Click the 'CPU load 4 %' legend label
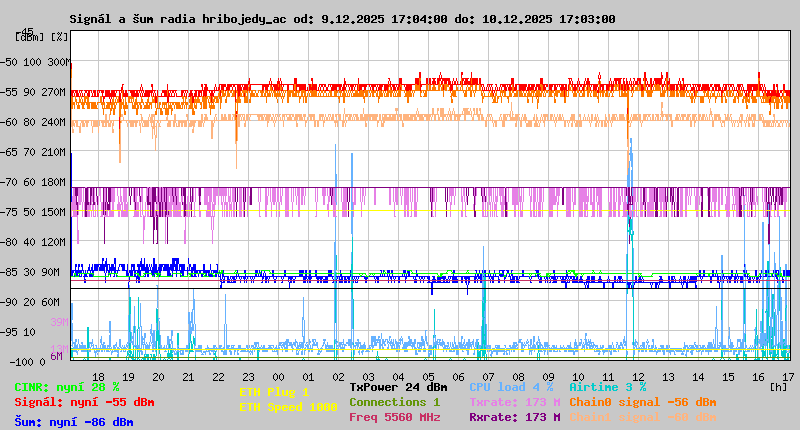This screenshot has height=430, width=800. point(511,388)
